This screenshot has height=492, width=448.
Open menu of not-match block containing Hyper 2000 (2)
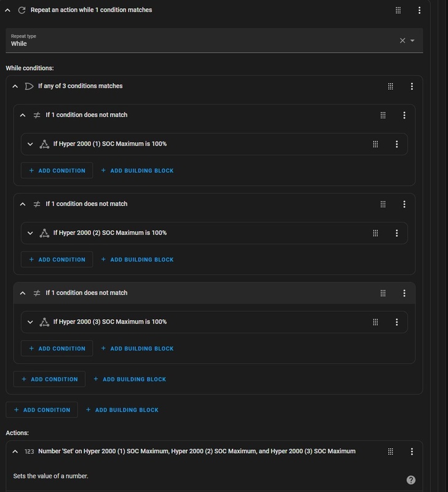pyautogui.click(x=404, y=204)
